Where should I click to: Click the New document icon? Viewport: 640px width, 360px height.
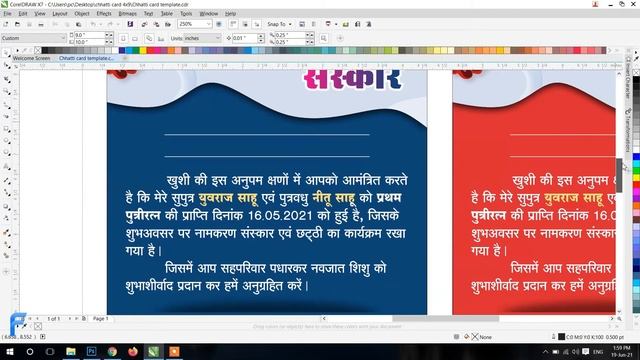(x=6, y=24)
